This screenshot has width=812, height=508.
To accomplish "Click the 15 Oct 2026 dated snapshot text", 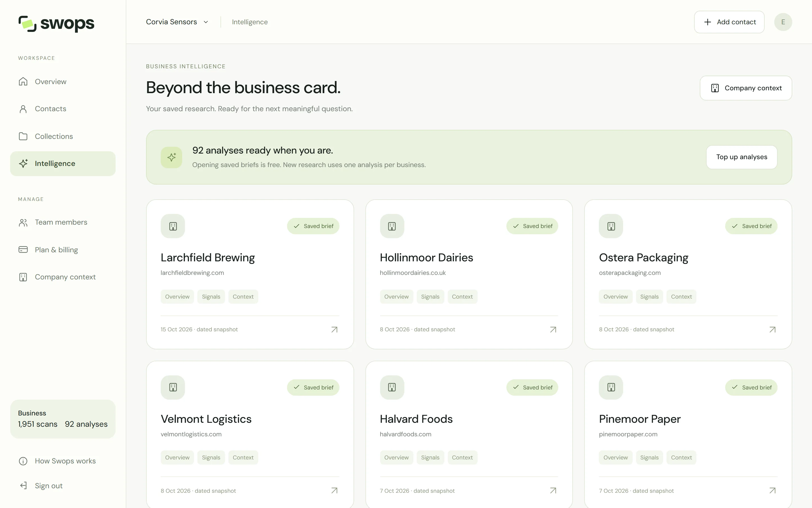I will (199, 330).
